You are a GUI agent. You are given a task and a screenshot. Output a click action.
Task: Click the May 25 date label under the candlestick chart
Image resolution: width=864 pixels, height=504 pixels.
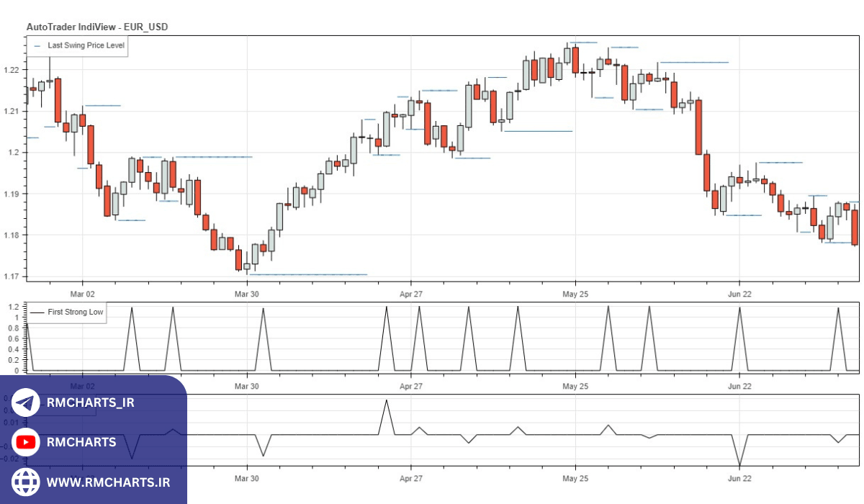(575, 294)
